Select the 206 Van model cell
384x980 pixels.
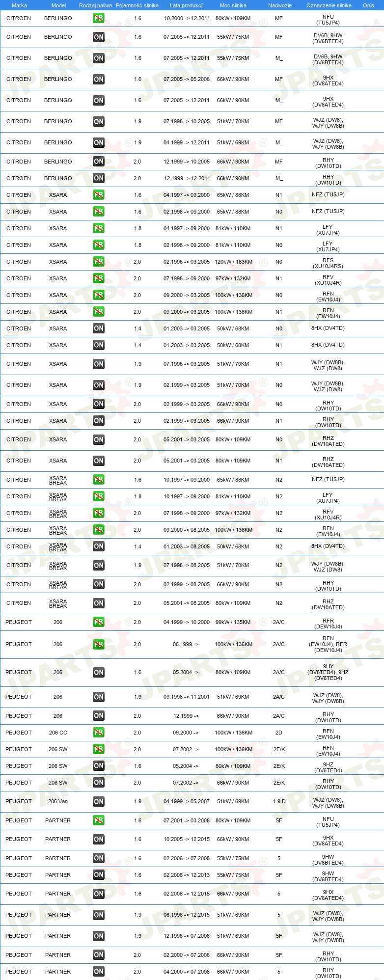[58, 801]
